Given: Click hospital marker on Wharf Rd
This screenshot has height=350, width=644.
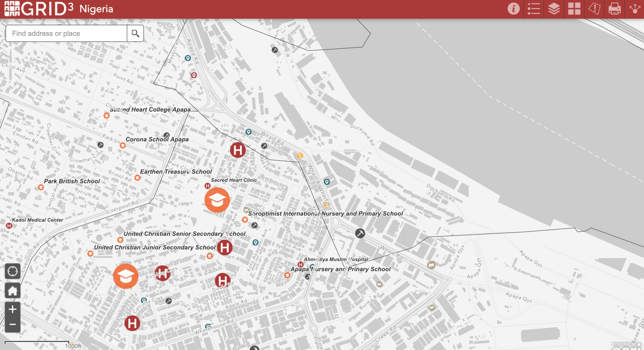Looking at the screenshot, I should (238, 150).
